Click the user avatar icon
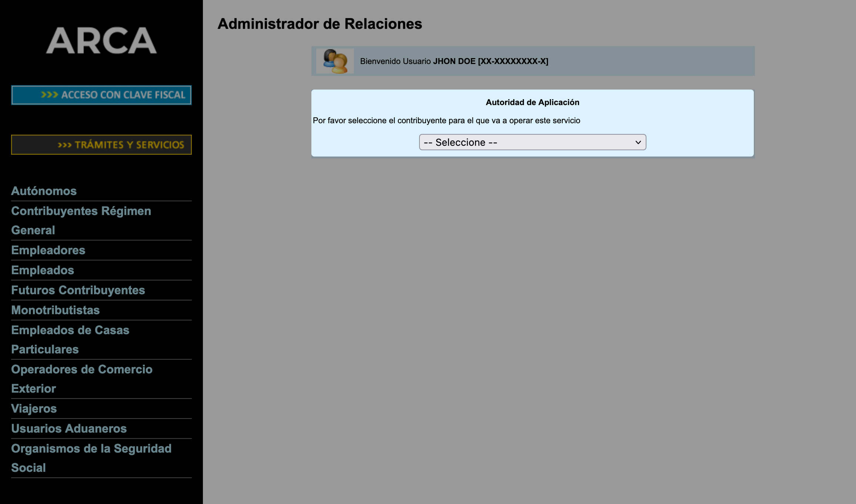This screenshot has width=856, height=504. [335, 61]
